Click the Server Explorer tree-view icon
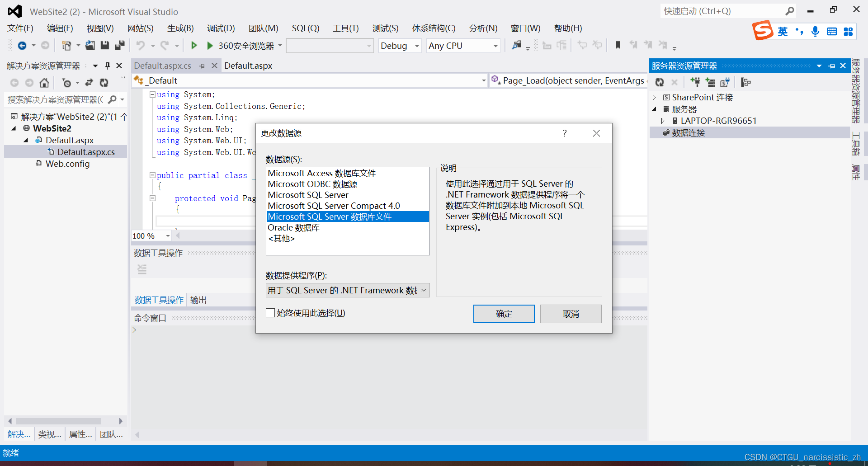 pos(746,82)
